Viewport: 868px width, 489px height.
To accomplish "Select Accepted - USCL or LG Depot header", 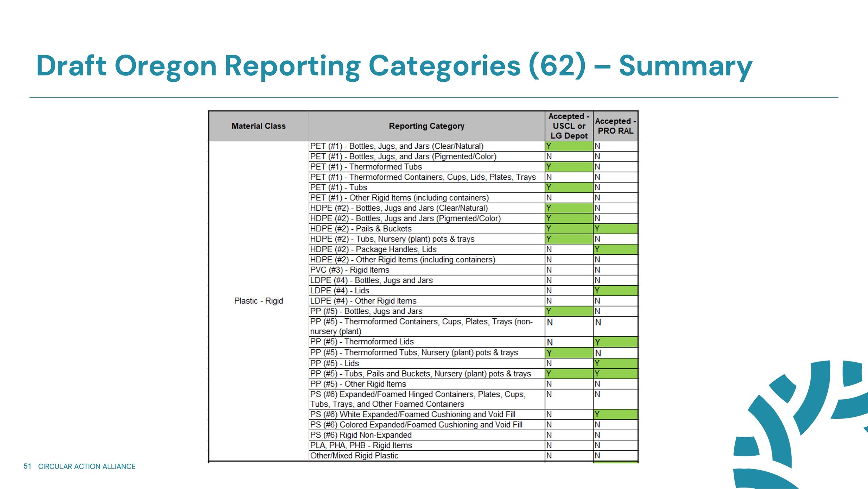I will pos(569,126).
